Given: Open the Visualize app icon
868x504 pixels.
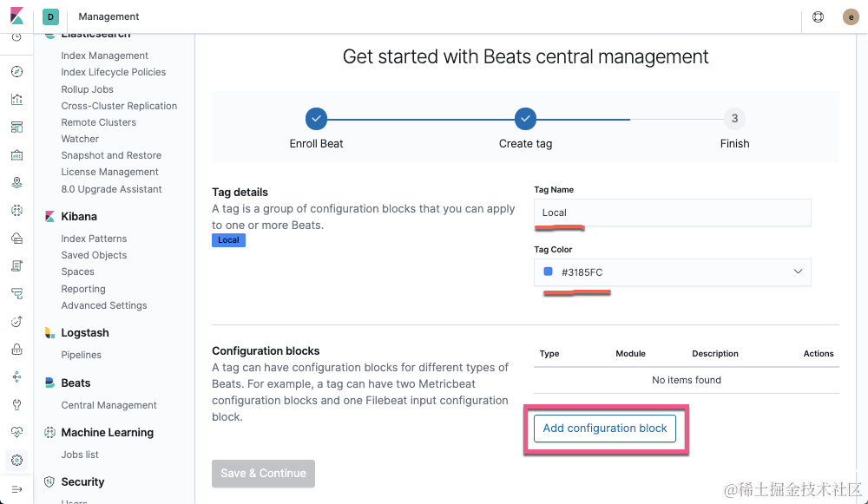Looking at the screenshot, I should tap(16, 100).
